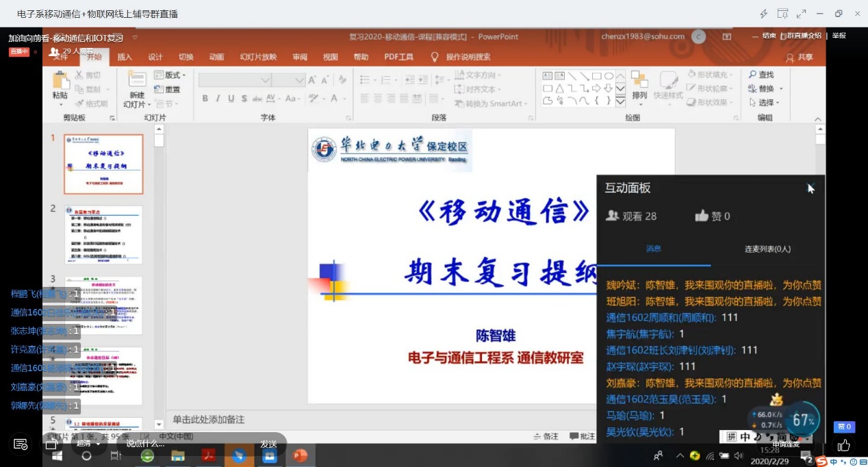Open the Select (选择) dropdown
The image size is (868, 467).
[x=764, y=103]
